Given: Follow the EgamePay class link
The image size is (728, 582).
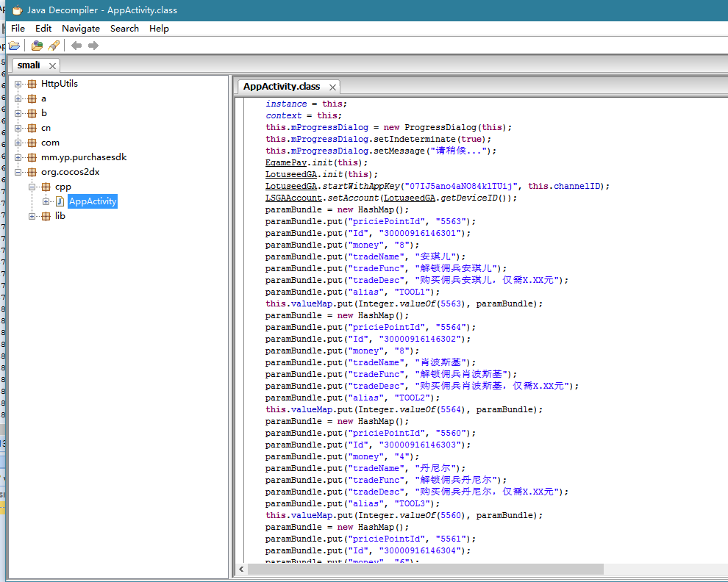Looking at the screenshot, I should [x=286, y=162].
